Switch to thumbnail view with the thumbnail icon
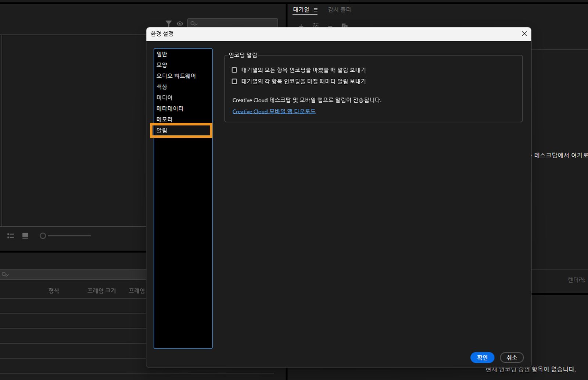Screen dimensions: 588x380 click(25, 235)
